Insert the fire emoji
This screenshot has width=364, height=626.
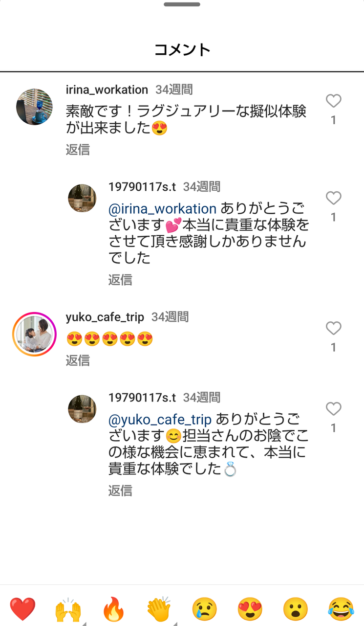pyautogui.click(x=113, y=609)
